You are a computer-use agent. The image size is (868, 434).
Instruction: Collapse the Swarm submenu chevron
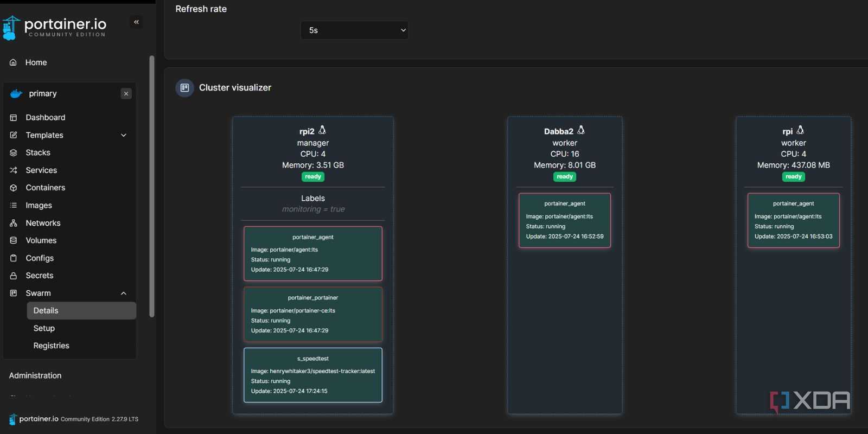pos(124,293)
